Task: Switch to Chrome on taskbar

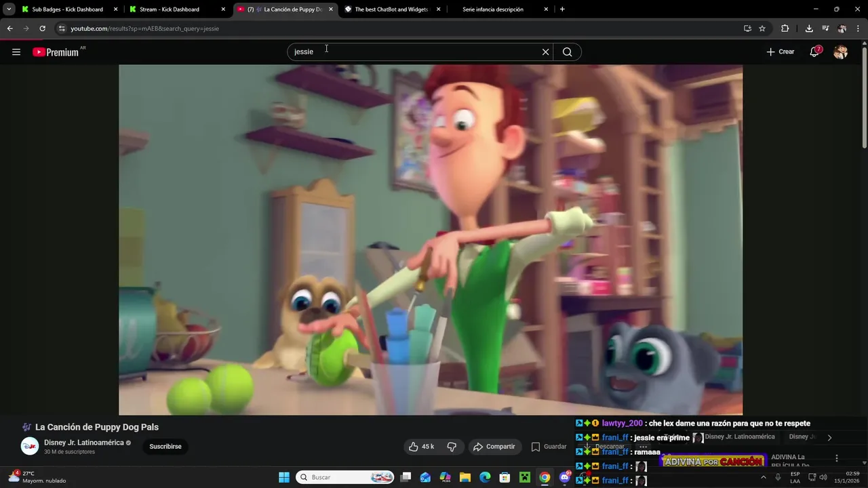Action: tap(545, 477)
